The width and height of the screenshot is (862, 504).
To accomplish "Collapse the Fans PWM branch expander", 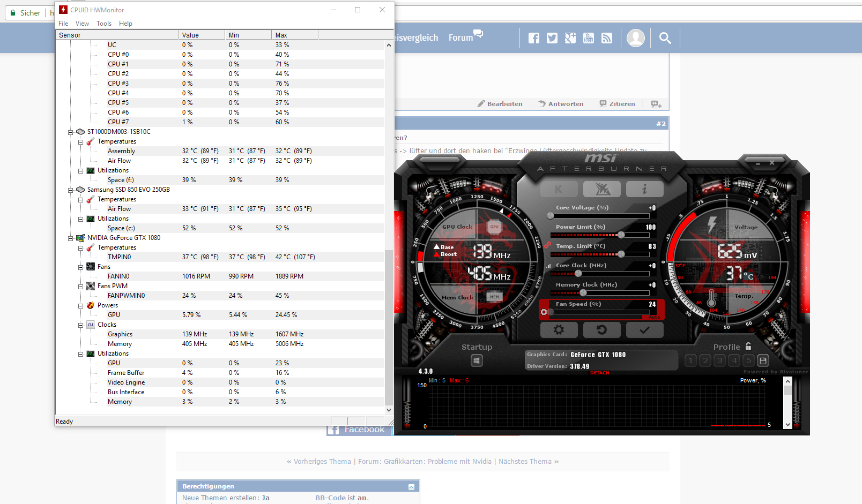I will [x=80, y=286].
